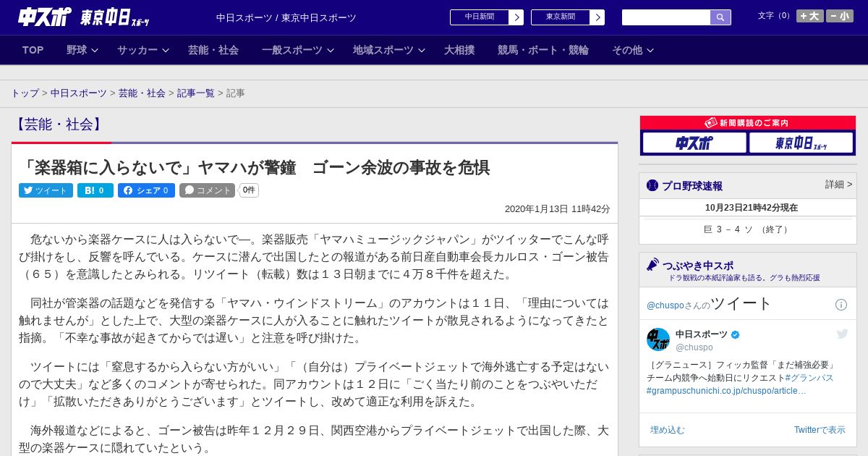This screenshot has height=456, width=868.
Task: Open the 一般スポーツ menu
Action: [x=292, y=50]
